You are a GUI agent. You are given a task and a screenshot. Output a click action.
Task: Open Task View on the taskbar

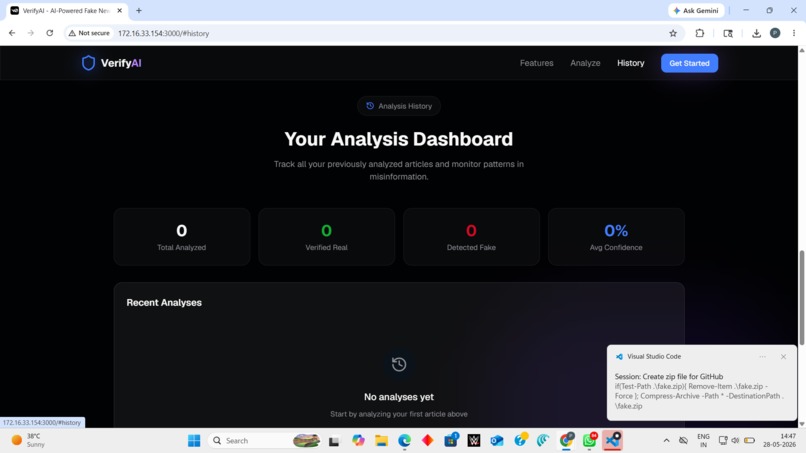(334, 441)
